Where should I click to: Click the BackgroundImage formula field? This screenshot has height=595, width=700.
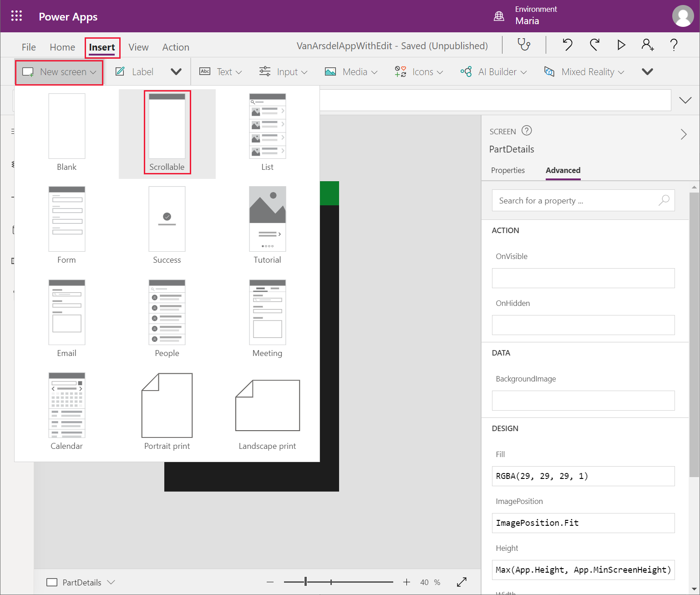[583, 400]
